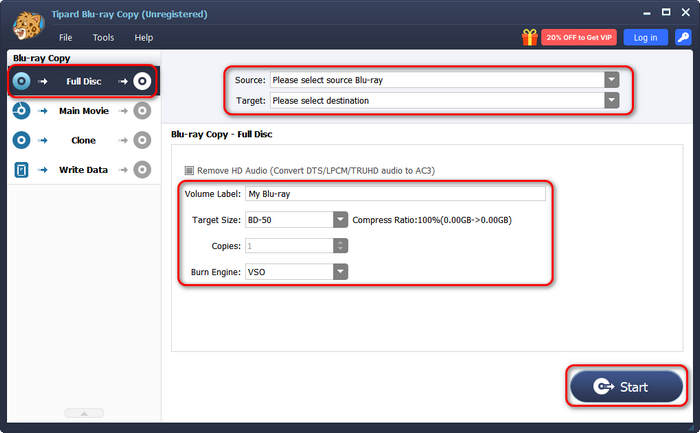Select Clone copy mode
The image size is (700, 433).
pyautogui.click(x=83, y=140)
